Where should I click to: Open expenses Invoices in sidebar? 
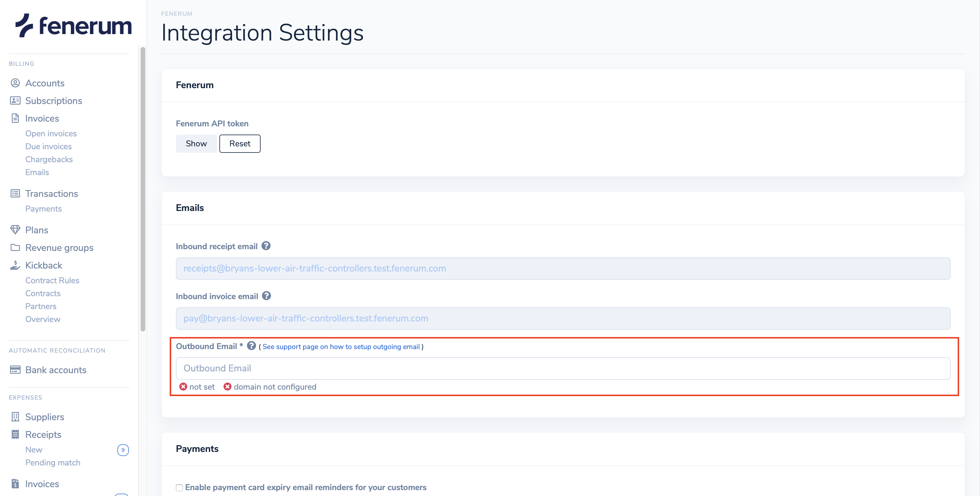point(42,484)
